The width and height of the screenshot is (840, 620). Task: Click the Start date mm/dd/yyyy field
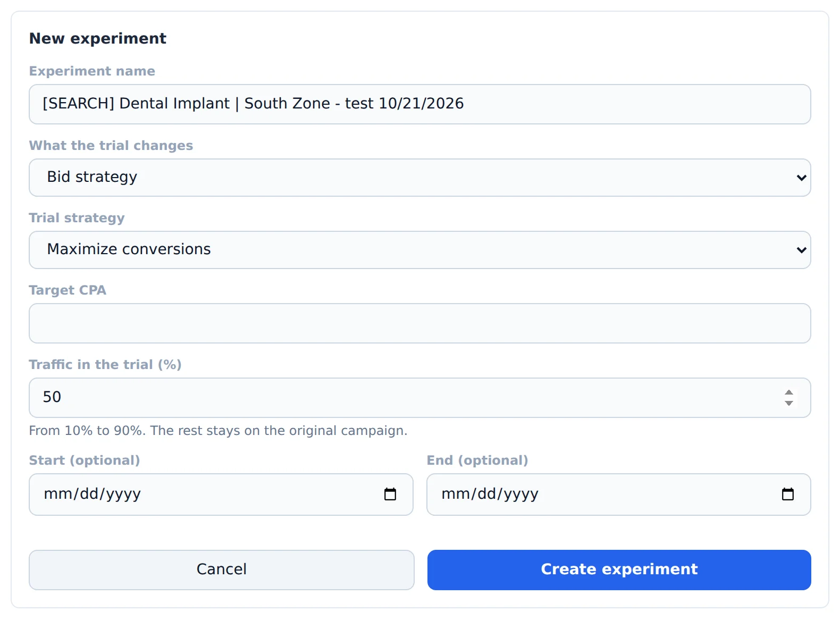point(221,495)
